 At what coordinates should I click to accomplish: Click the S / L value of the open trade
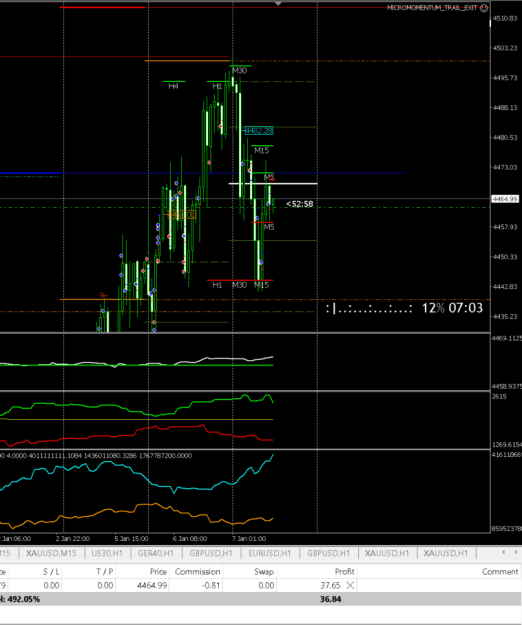point(51,585)
